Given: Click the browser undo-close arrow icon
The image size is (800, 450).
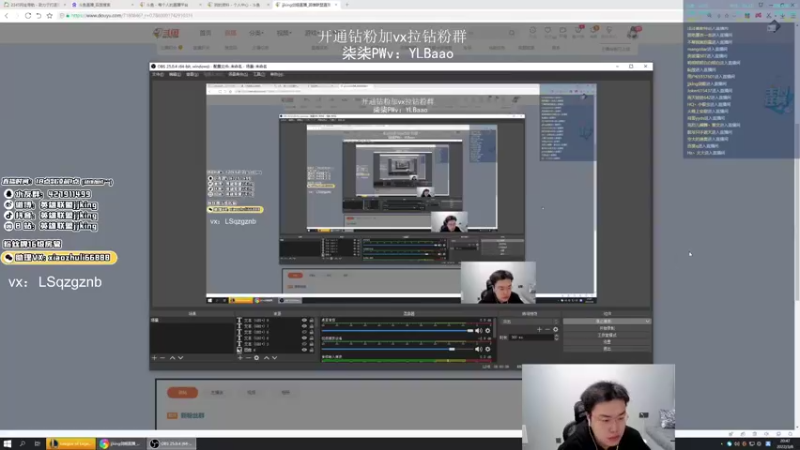Looking at the screenshot, I should point(38,15).
